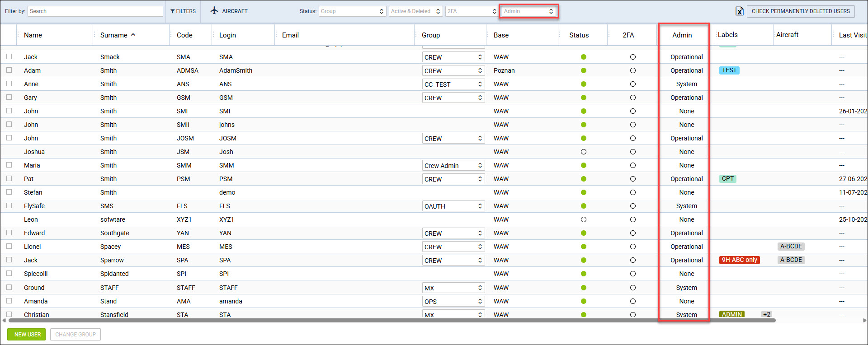The image size is (868, 345).
Task: Click login 'demo' for Stefan Smith
Action: 227,192
